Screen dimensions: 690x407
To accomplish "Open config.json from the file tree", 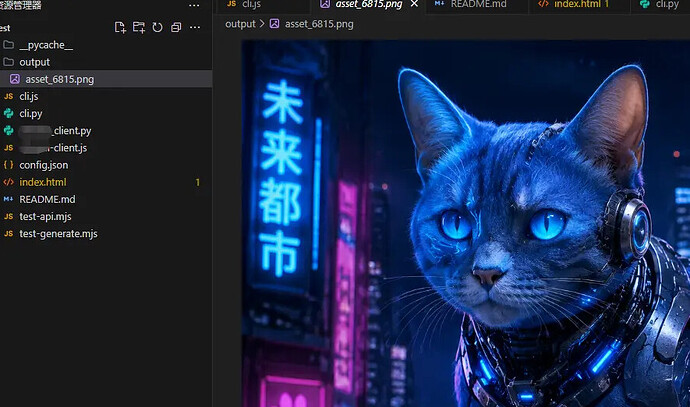I will point(106,165).
